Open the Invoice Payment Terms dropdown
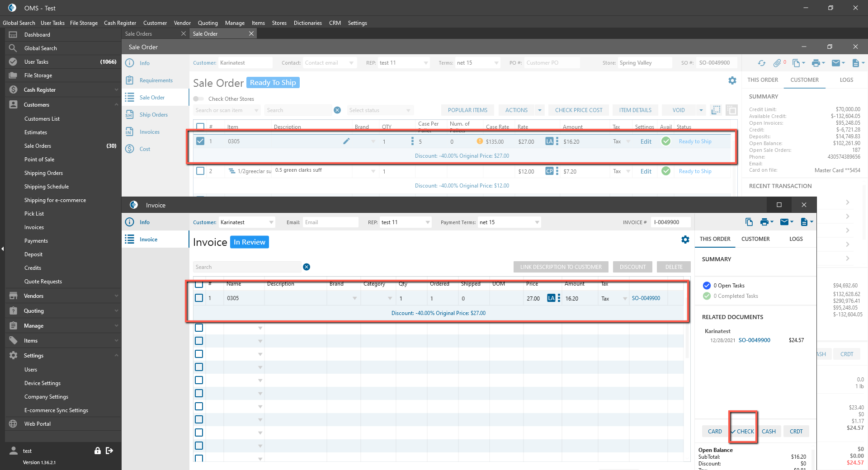This screenshot has width=868, height=470. coord(537,222)
